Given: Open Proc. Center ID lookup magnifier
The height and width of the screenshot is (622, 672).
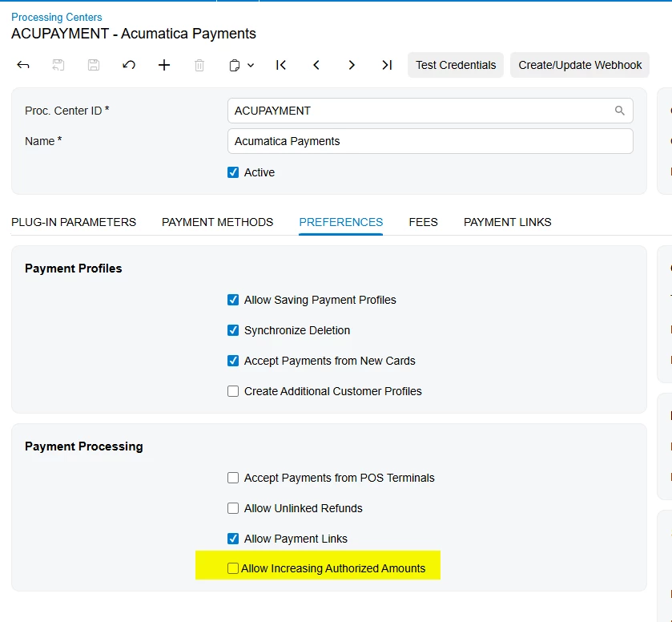Looking at the screenshot, I should pos(620,111).
